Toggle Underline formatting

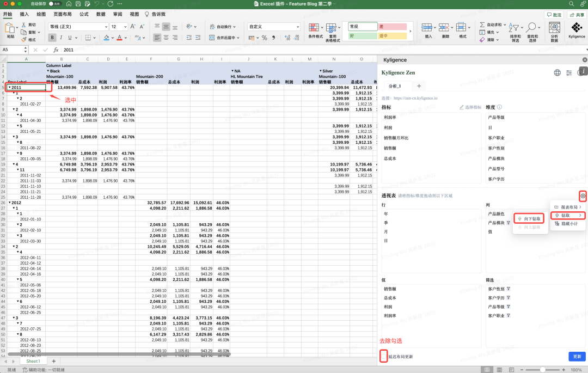[70, 38]
